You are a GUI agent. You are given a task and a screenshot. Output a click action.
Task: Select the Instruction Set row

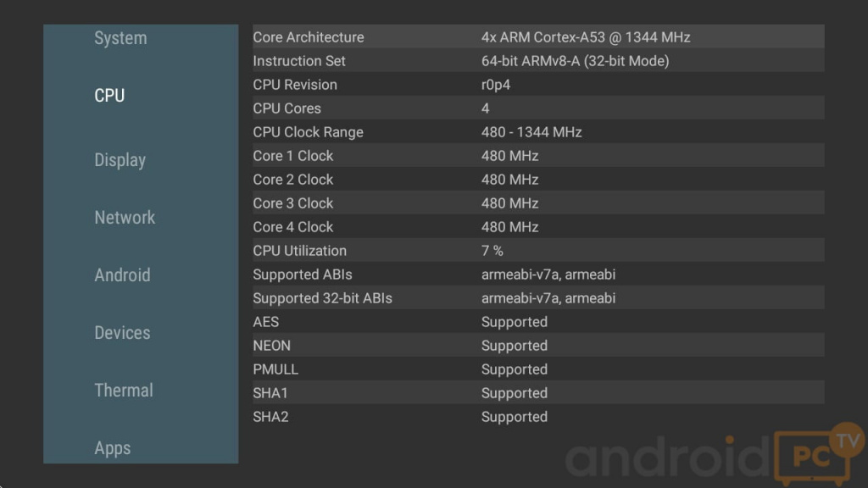tap(538, 61)
